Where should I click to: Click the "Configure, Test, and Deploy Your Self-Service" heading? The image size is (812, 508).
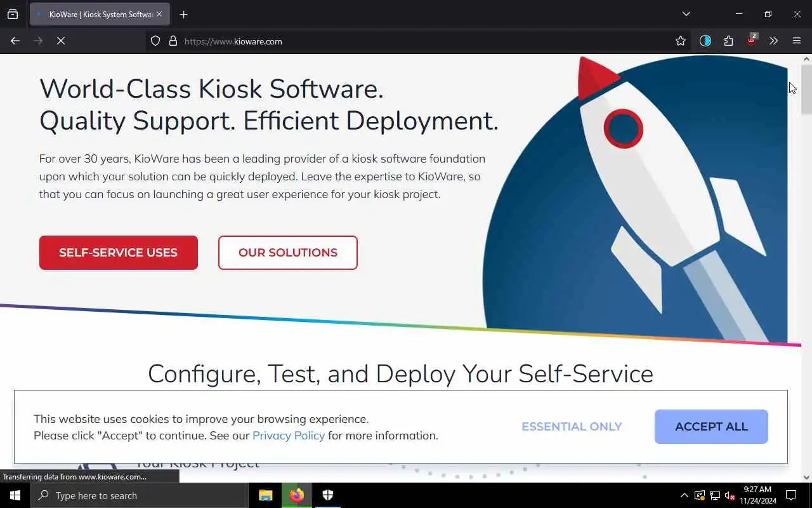pyautogui.click(x=400, y=374)
